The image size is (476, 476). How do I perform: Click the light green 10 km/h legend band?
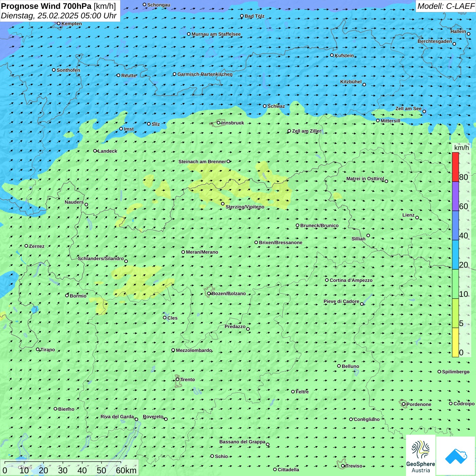coord(455,284)
